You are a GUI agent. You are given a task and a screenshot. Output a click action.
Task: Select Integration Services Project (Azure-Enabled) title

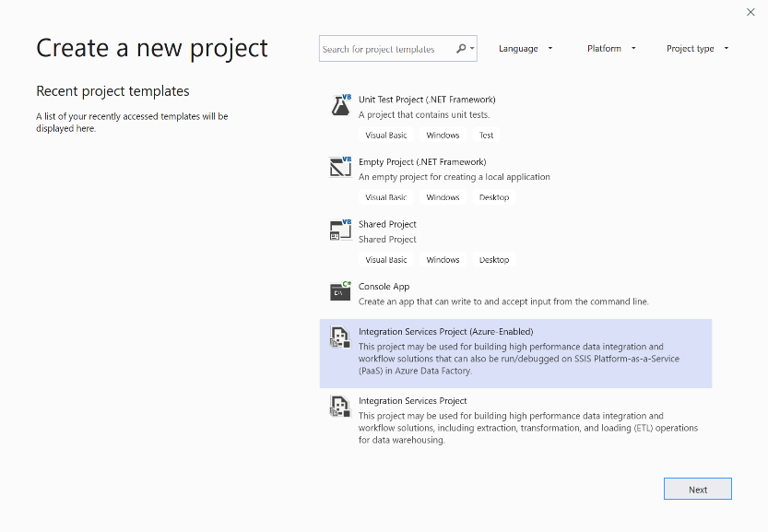click(x=445, y=332)
